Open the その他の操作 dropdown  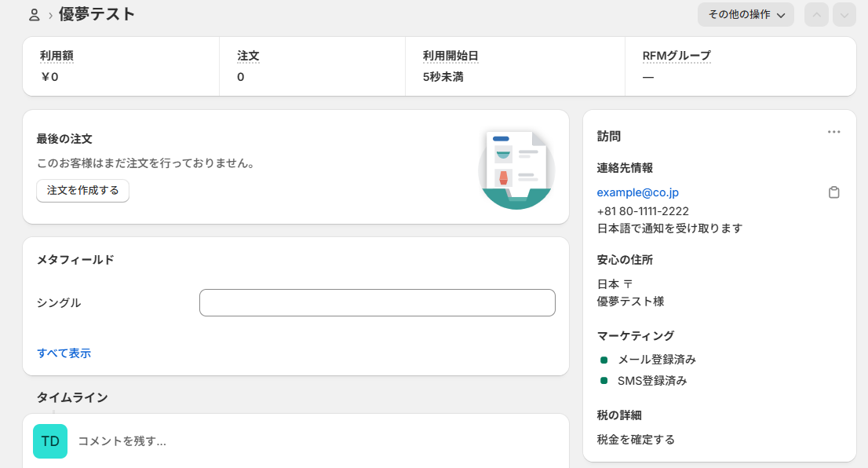point(746,15)
